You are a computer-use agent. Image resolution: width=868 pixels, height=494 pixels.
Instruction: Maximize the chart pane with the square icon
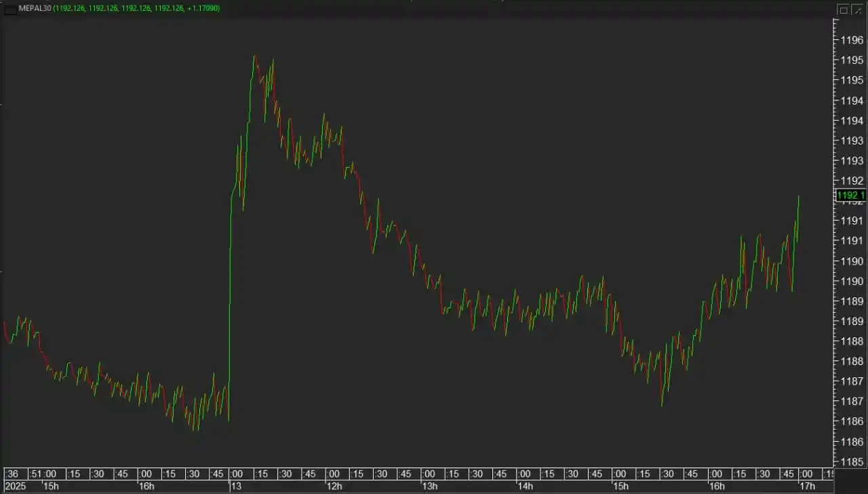pyautogui.click(x=843, y=9)
